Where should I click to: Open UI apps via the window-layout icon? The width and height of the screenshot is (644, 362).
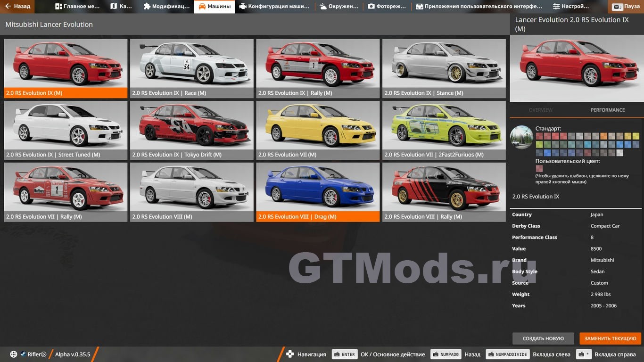pyautogui.click(x=419, y=7)
